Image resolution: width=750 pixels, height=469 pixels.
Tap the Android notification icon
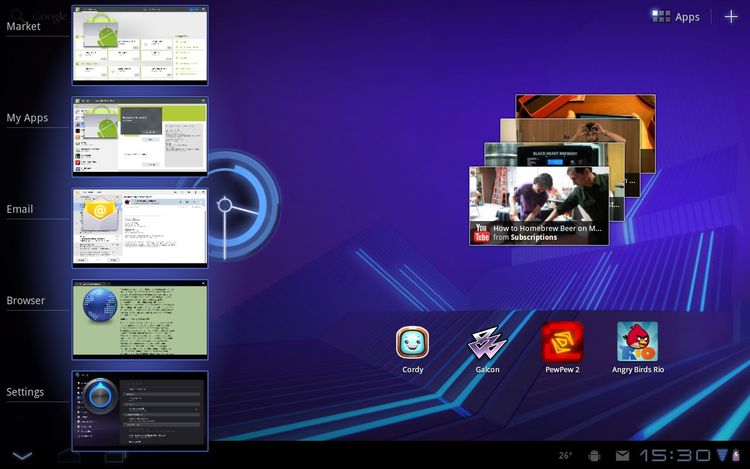pyautogui.click(x=595, y=456)
